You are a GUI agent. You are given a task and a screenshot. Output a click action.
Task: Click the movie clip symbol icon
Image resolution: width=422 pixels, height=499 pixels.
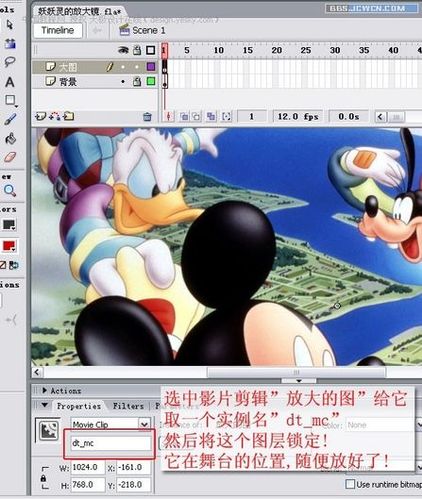(x=49, y=430)
